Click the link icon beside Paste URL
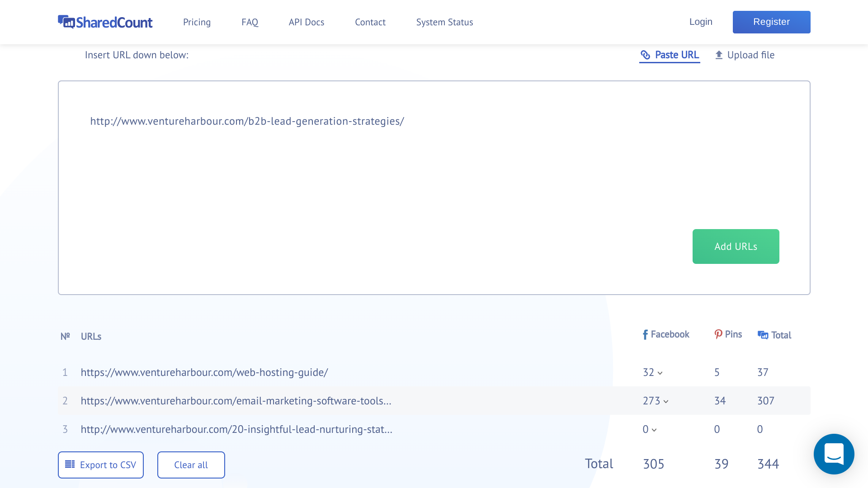This screenshot has width=868, height=488. coord(646,55)
